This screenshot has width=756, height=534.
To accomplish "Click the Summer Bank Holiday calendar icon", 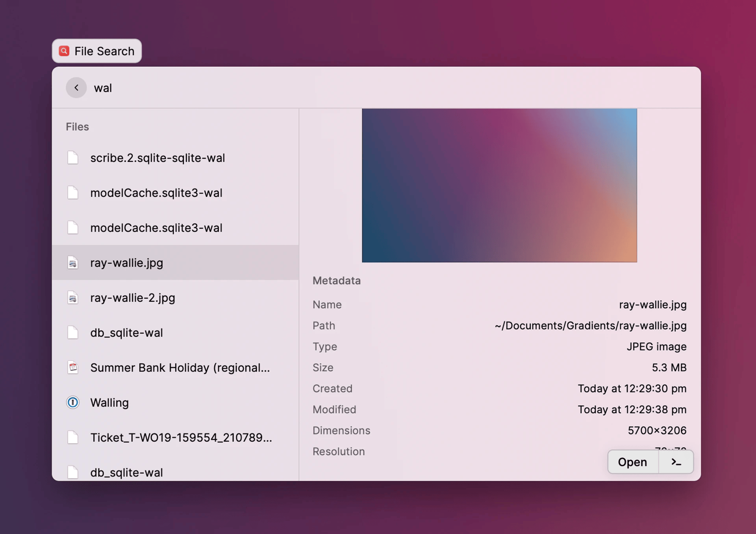I will [x=73, y=368].
